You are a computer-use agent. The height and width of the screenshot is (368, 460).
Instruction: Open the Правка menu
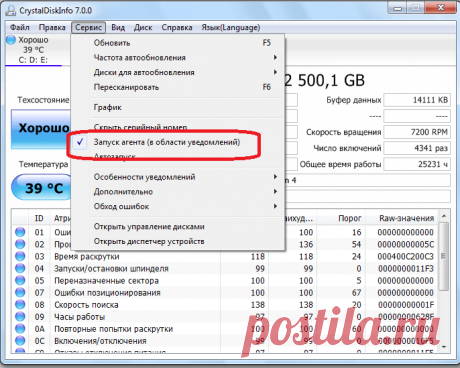52,27
